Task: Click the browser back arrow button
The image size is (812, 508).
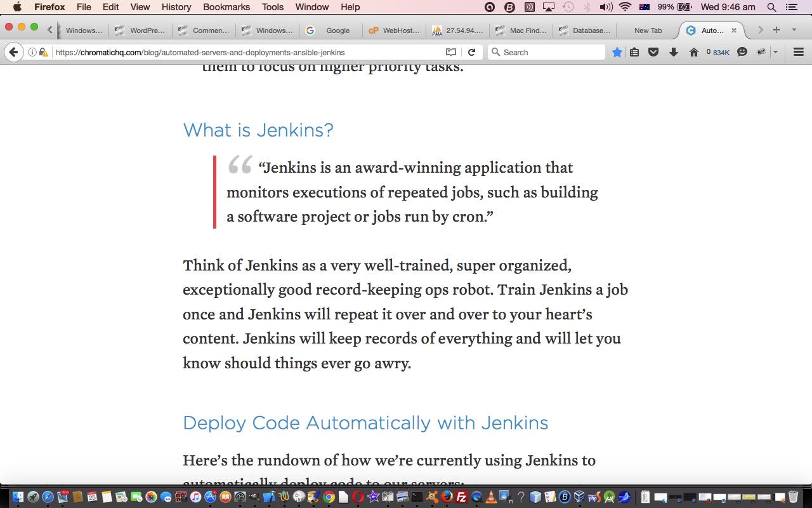Action: (x=13, y=52)
